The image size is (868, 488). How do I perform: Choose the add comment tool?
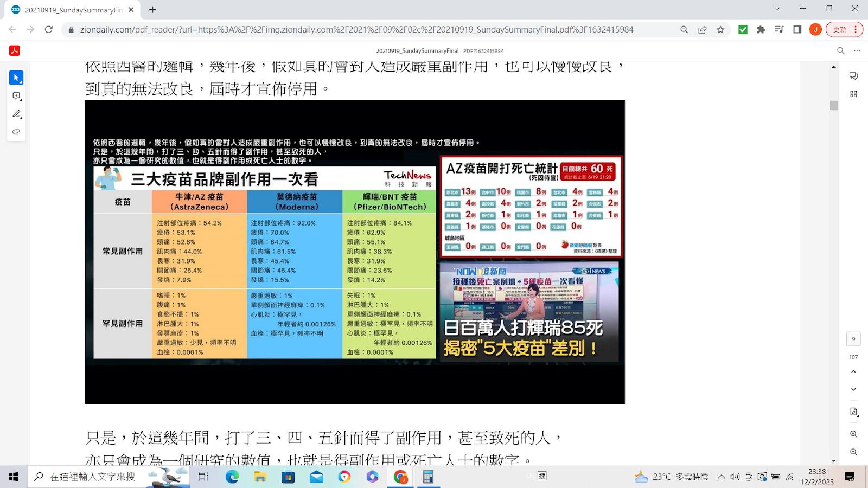pyautogui.click(x=16, y=96)
